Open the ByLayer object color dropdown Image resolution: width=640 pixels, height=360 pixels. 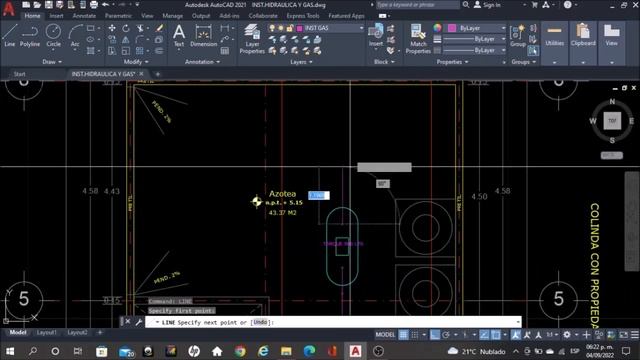point(503,28)
